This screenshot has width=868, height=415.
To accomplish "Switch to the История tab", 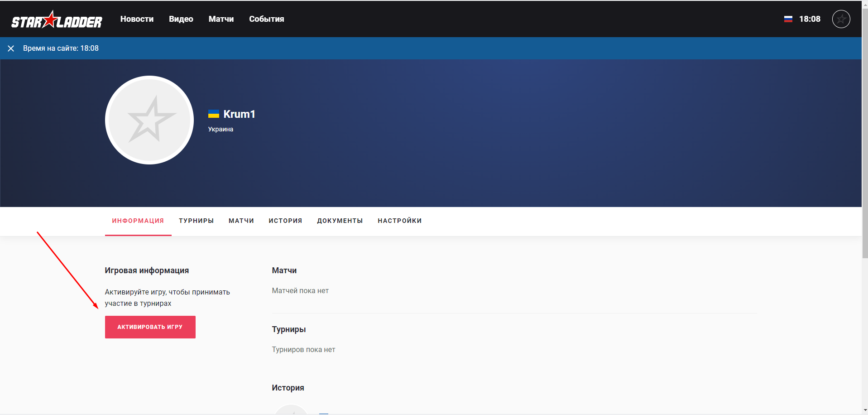I will pyautogui.click(x=285, y=221).
